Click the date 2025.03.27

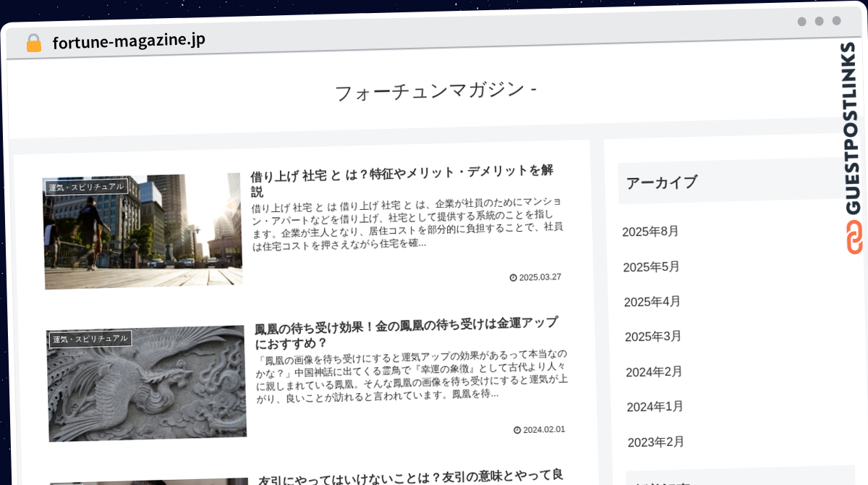coord(540,277)
